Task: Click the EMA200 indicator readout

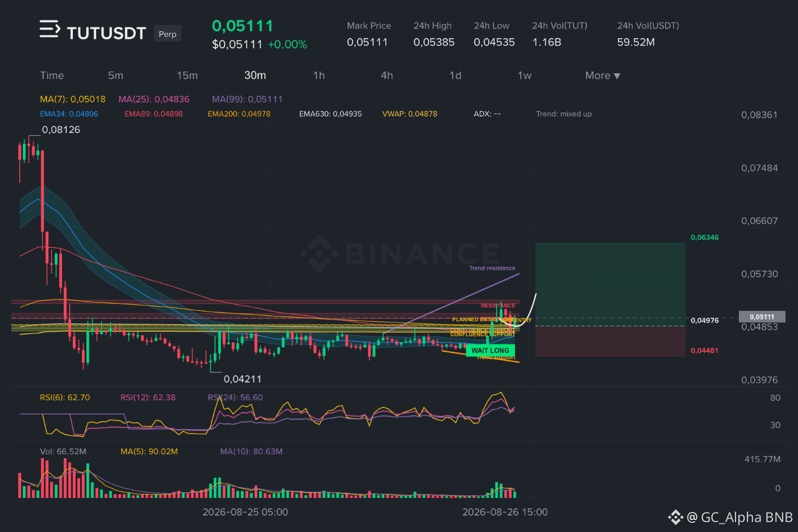Action: pos(239,114)
